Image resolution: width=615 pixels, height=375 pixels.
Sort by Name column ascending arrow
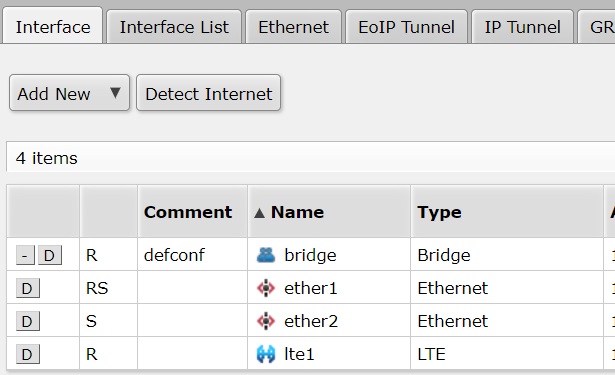click(259, 213)
